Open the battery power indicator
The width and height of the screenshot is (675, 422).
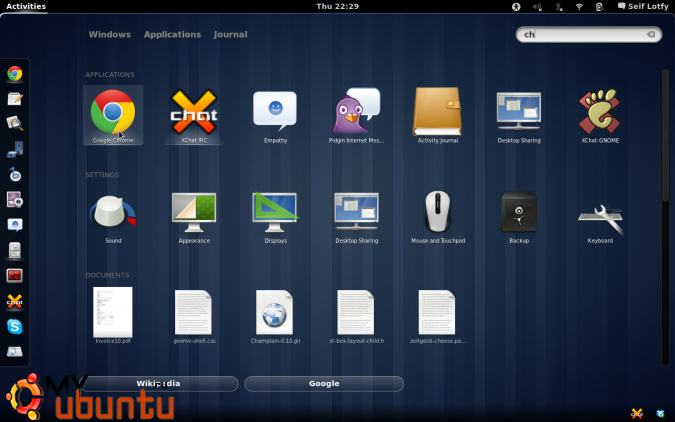click(x=599, y=6)
